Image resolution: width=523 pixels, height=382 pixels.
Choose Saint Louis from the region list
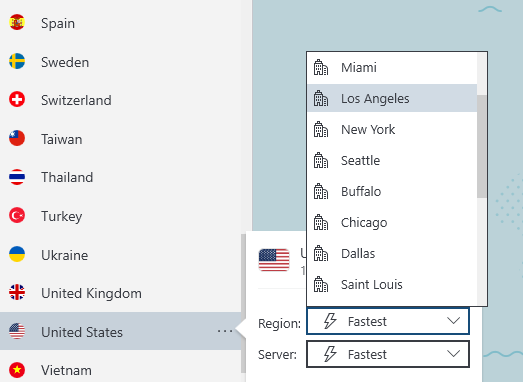pos(392,285)
